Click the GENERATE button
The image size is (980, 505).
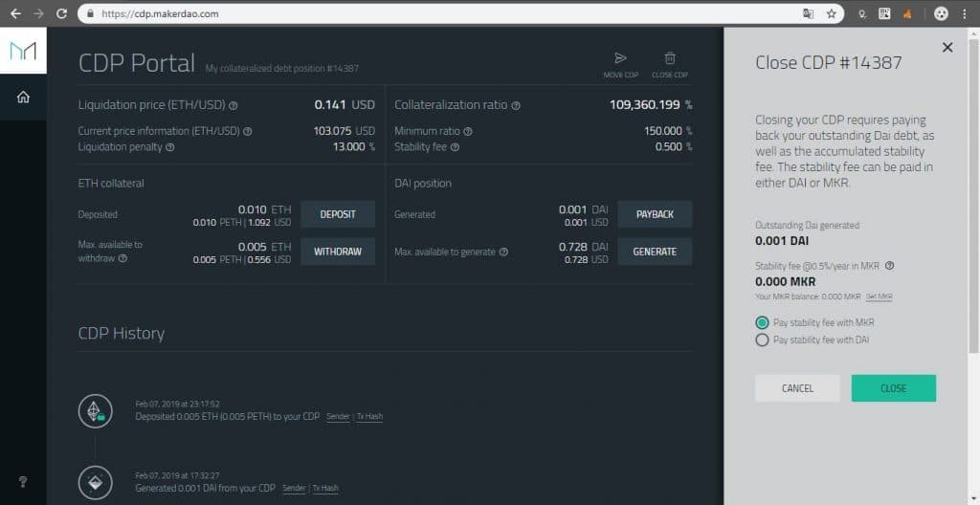click(655, 252)
